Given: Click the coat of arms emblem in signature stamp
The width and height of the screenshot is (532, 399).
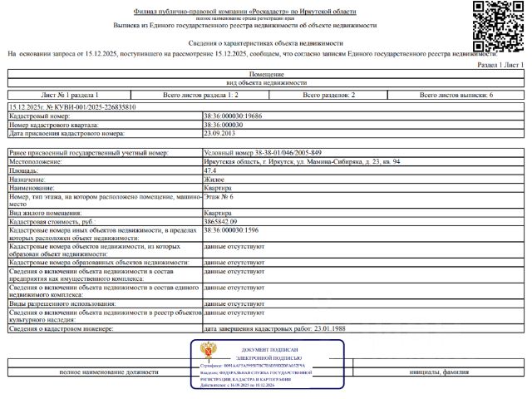Looking at the screenshot, I should pos(209,351).
